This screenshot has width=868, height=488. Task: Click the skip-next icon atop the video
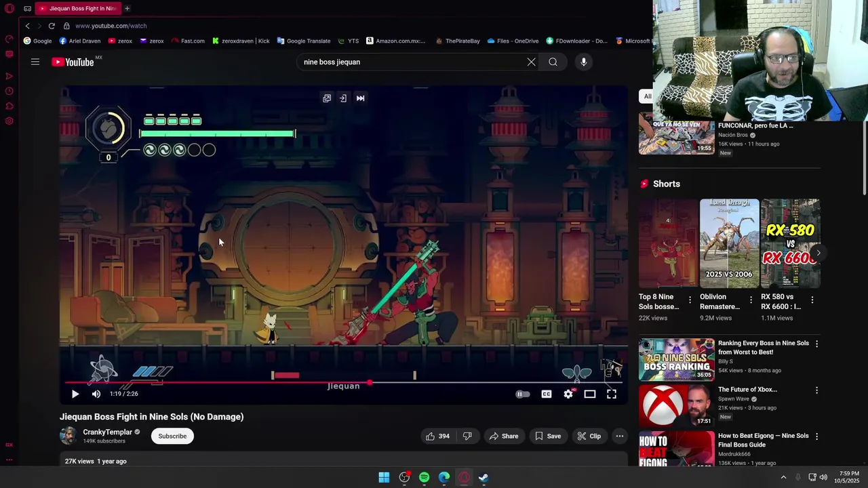tap(361, 98)
